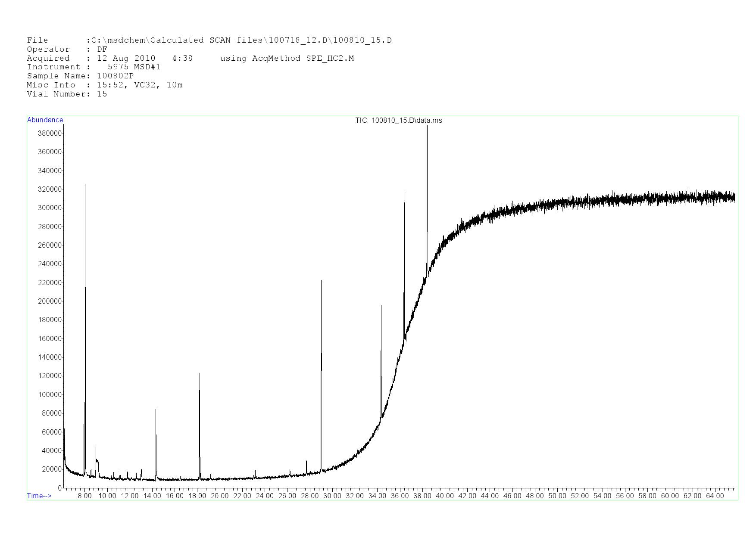
Task: Select the tall peak apex at 8.00 minutes
Action: point(85,185)
